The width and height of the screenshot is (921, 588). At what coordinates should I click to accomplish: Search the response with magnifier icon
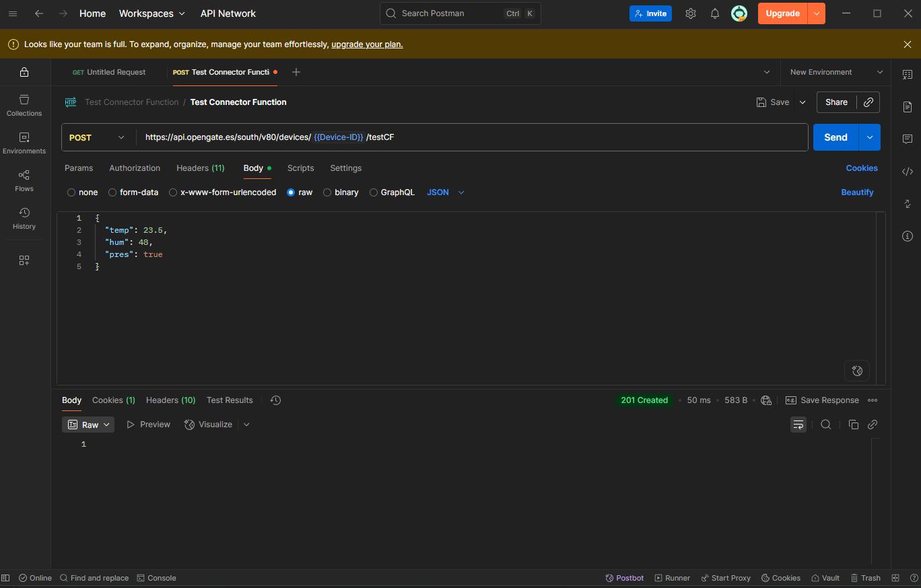[825, 425]
